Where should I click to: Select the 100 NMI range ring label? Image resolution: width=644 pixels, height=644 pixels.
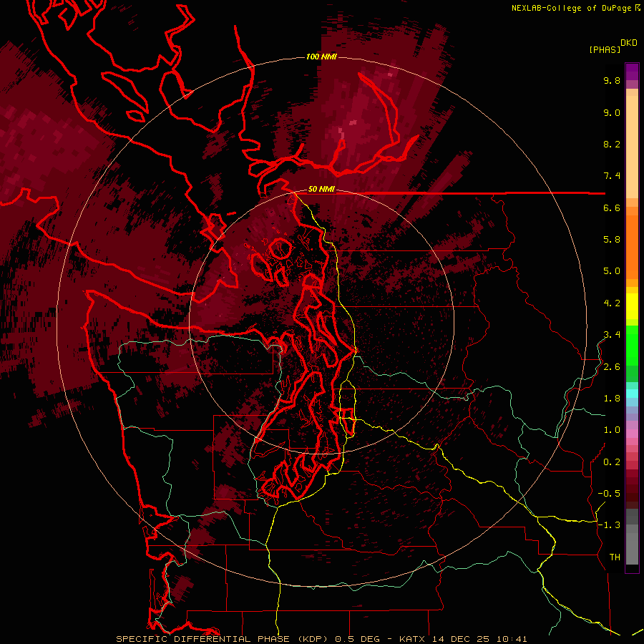(x=321, y=57)
